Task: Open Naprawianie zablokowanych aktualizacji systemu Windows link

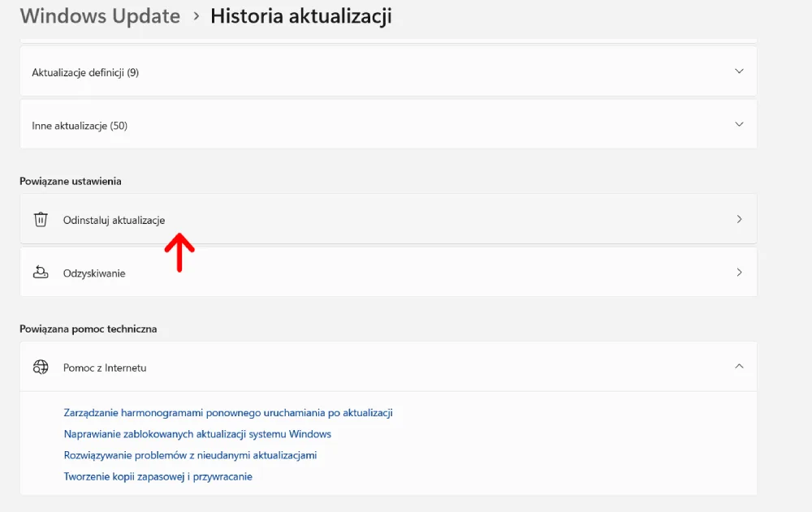Action: (x=197, y=434)
